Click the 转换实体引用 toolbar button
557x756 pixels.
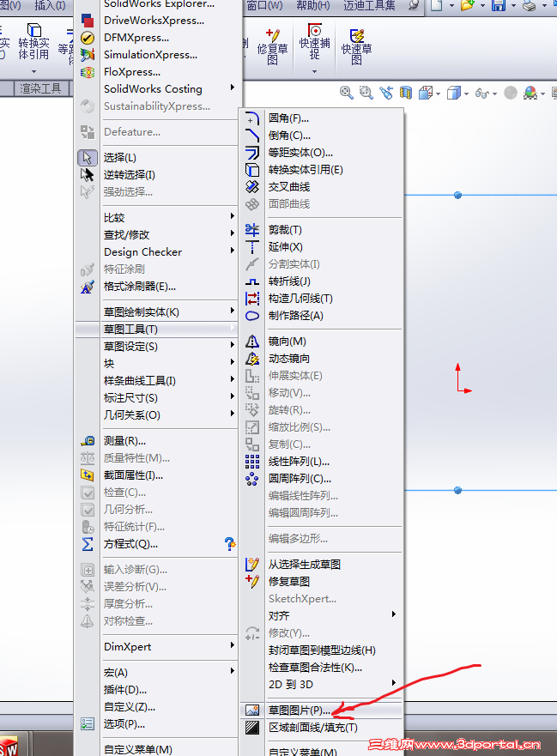[x=33, y=41]
